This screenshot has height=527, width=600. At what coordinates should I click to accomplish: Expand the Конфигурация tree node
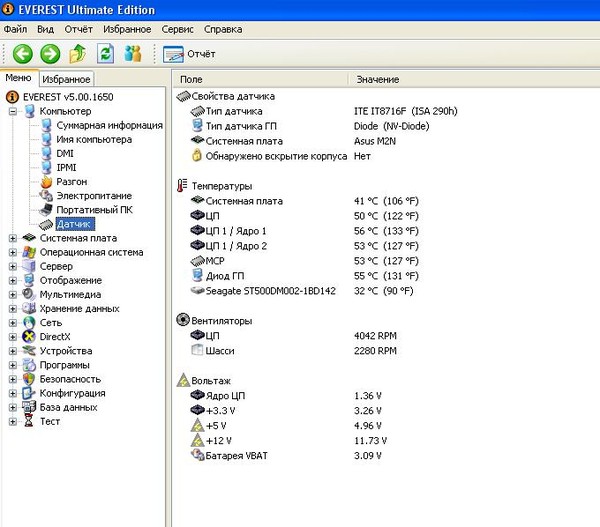13,393
